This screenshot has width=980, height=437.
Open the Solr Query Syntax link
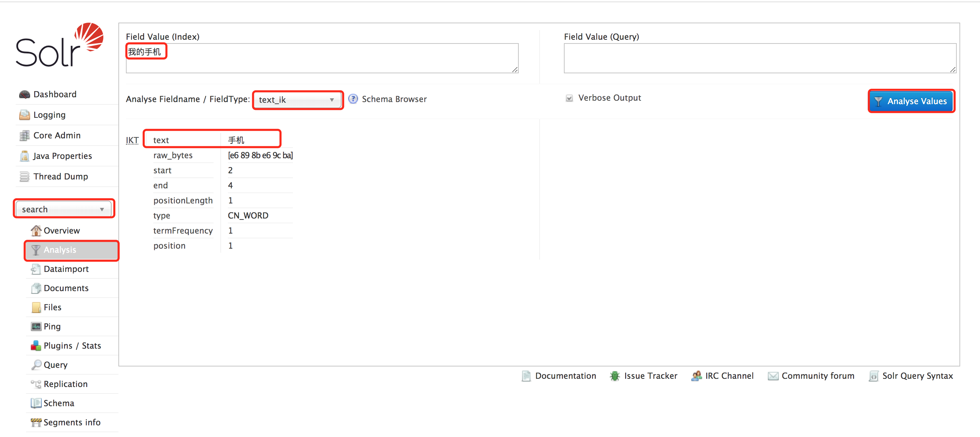pyautogui.click(x=917, y=376)
